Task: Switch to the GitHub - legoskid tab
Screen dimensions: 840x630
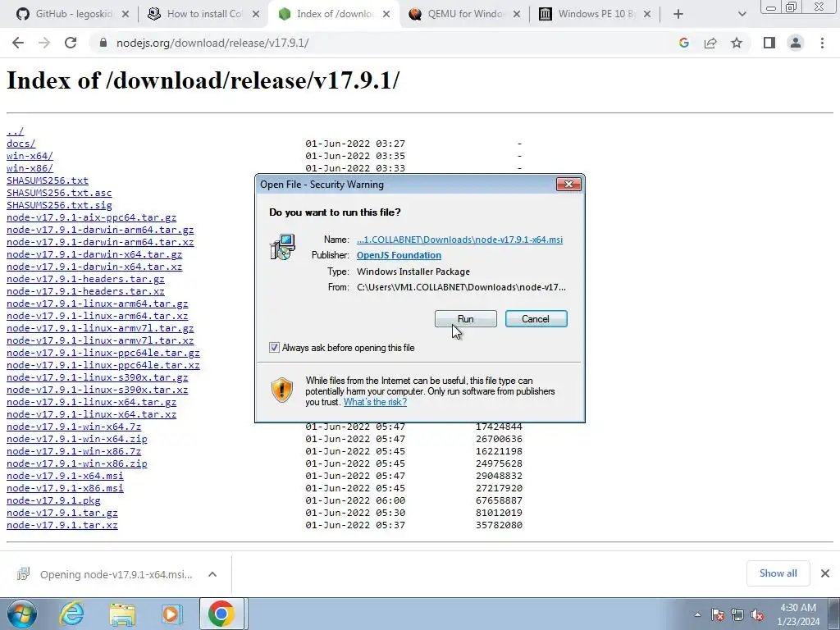Action: tap(73, 14)
